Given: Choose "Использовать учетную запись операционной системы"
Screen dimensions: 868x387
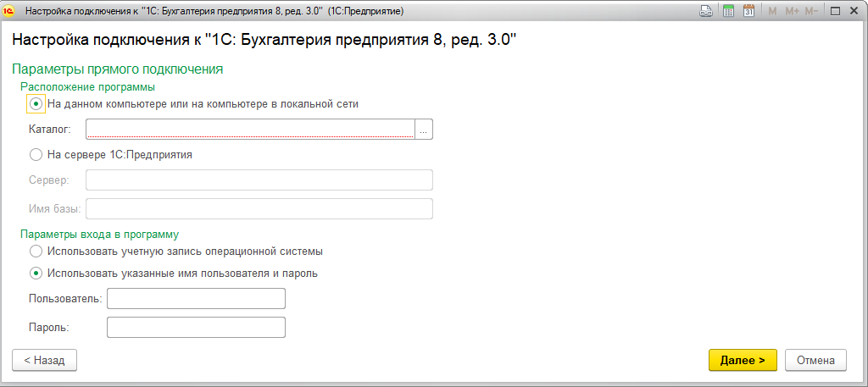Looking at the screenshot, I should [36, 252].
